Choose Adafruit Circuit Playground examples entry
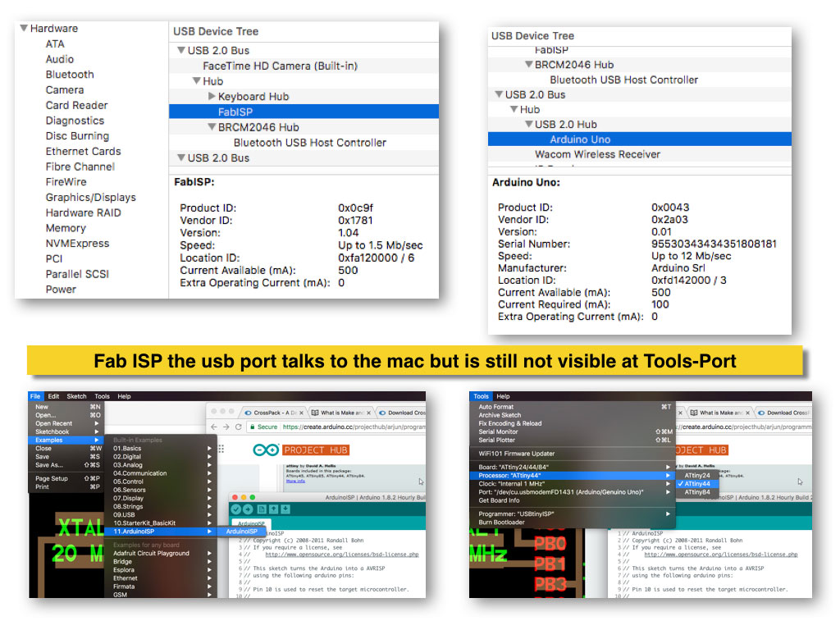840x630 pixels. pos(161,554)
